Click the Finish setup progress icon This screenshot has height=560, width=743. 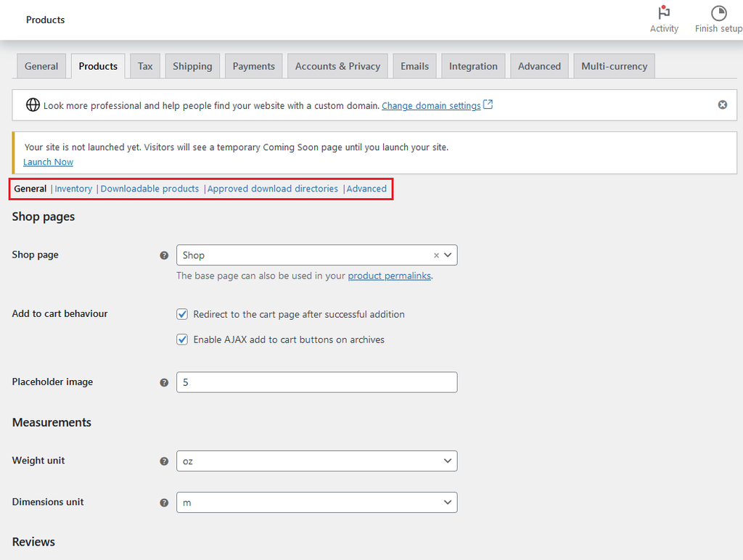coord(718,14)
